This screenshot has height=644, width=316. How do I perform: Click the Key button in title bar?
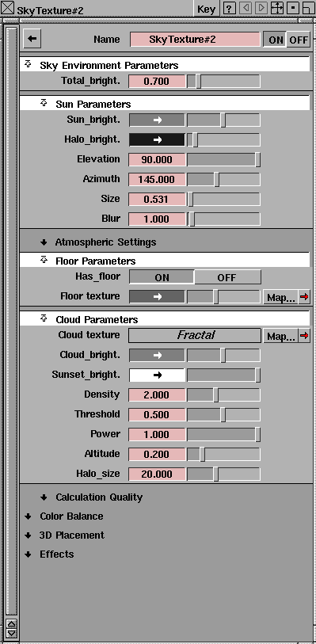pyautogui.click(x=207, y=9)
